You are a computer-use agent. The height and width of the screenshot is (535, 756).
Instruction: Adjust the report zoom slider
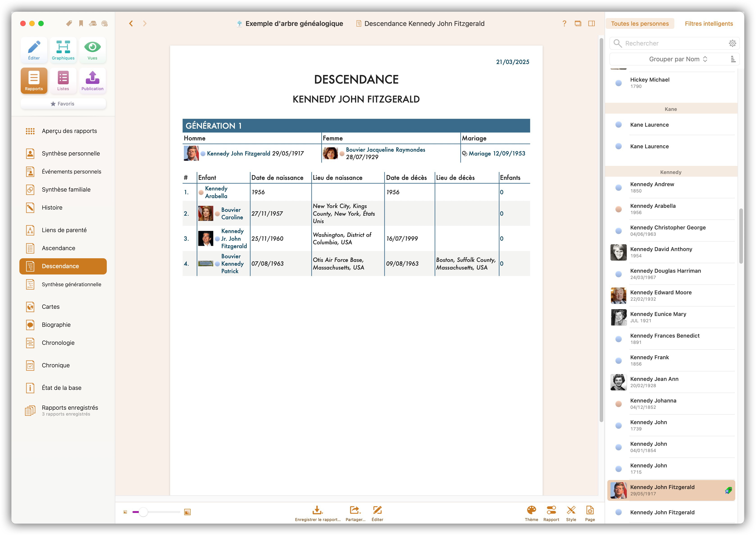(x=143, y=512)
